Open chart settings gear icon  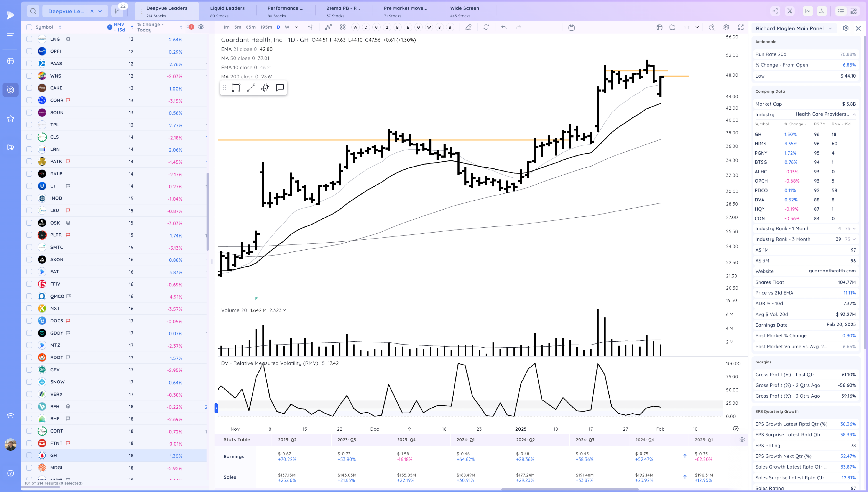tap(726, 27)
